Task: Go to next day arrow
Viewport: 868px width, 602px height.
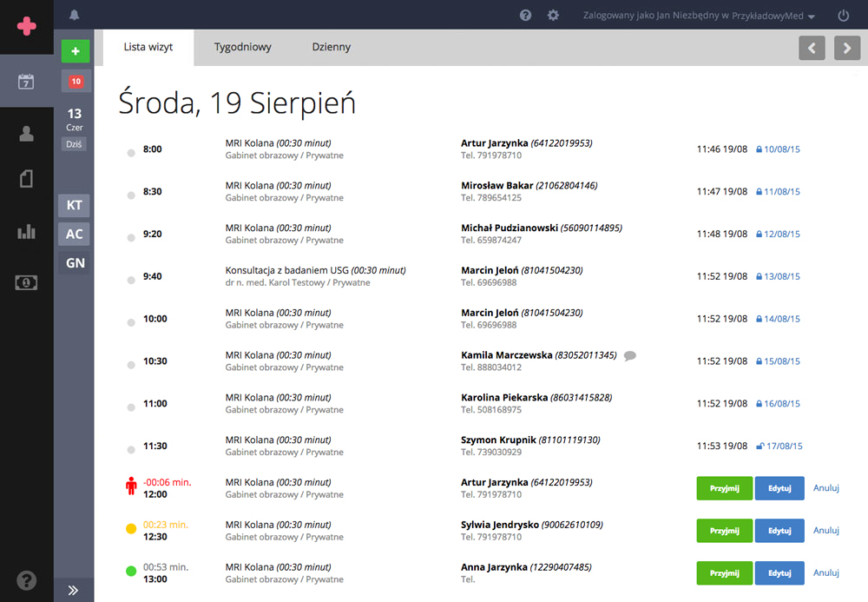Action: [x=847, y=48]
